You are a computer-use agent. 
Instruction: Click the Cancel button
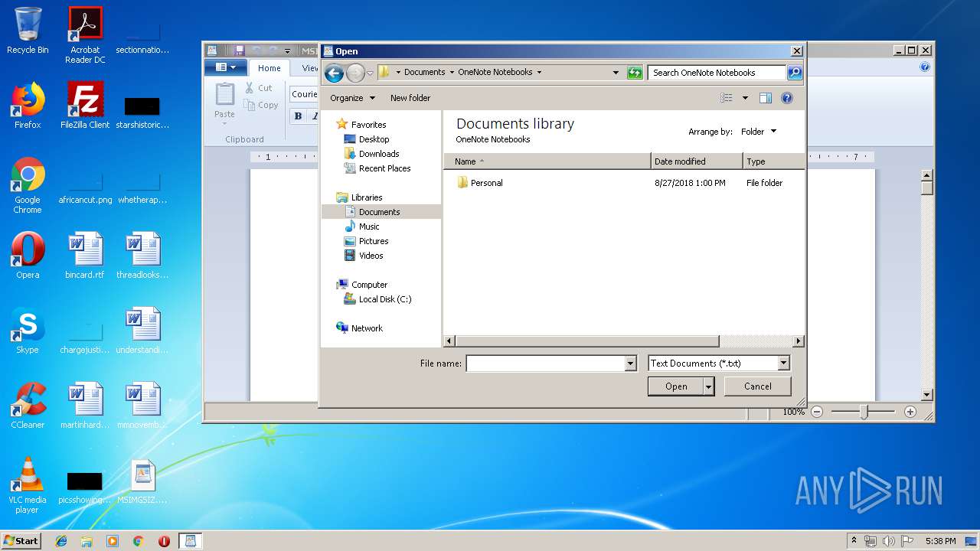click(x=757, y=386)
